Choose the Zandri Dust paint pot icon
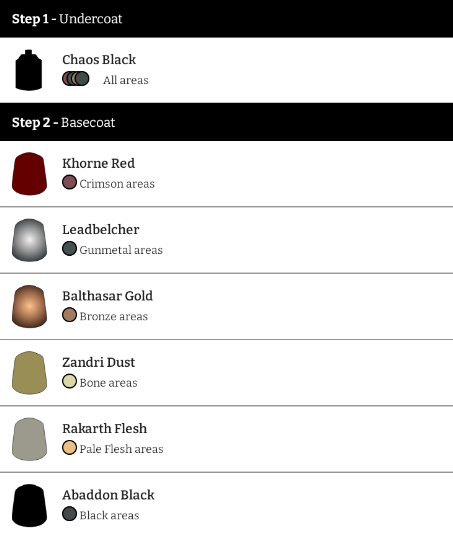The height and width of the screenshot is (536, 453). click(x=29, y=373)
